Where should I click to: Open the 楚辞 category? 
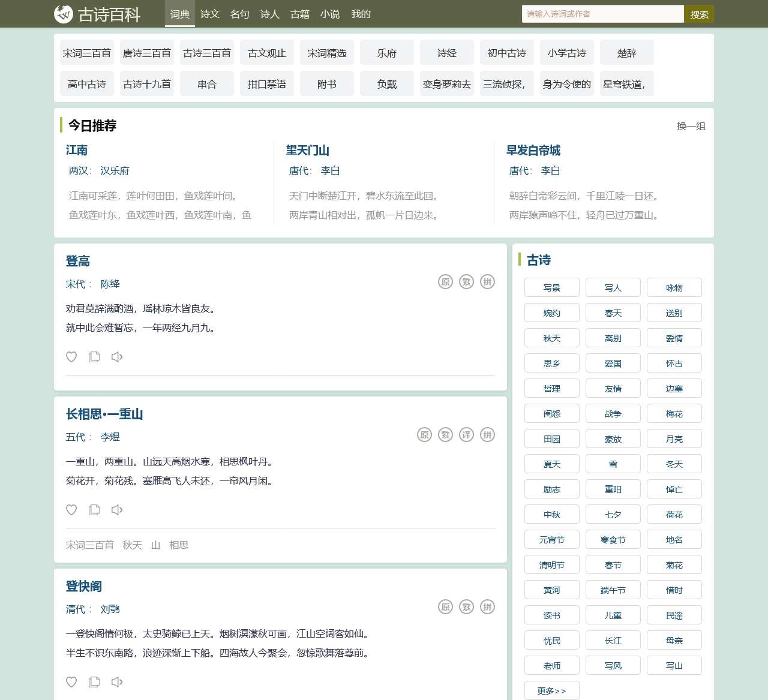point(627,53)
